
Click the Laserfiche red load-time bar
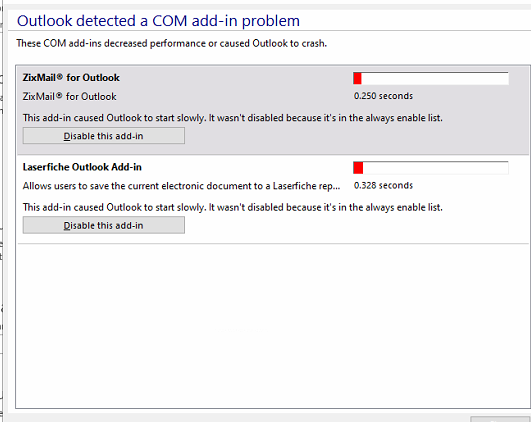tap(358, 168)
